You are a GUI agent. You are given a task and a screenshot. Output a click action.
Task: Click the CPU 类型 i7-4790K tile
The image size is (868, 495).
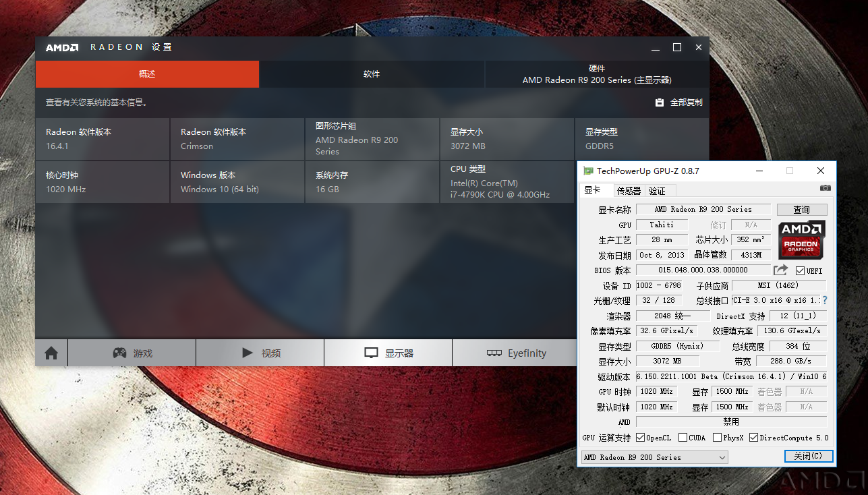click(x=507, y=182)
